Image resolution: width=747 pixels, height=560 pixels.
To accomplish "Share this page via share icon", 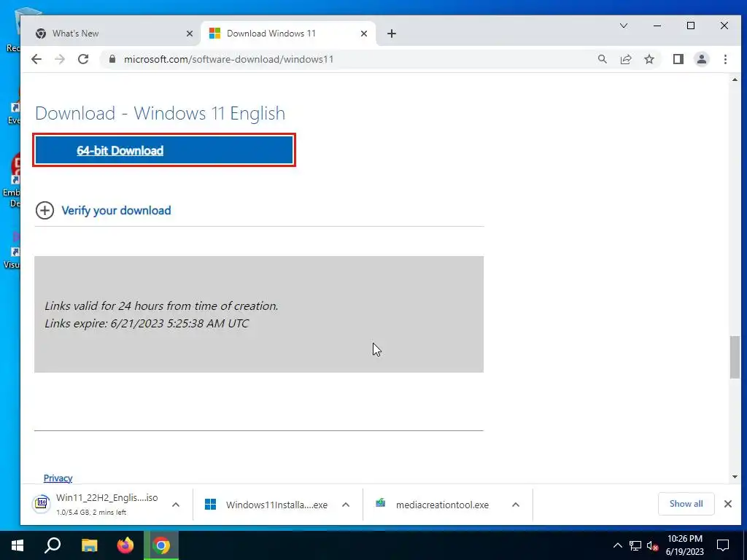I will point(625,59).
